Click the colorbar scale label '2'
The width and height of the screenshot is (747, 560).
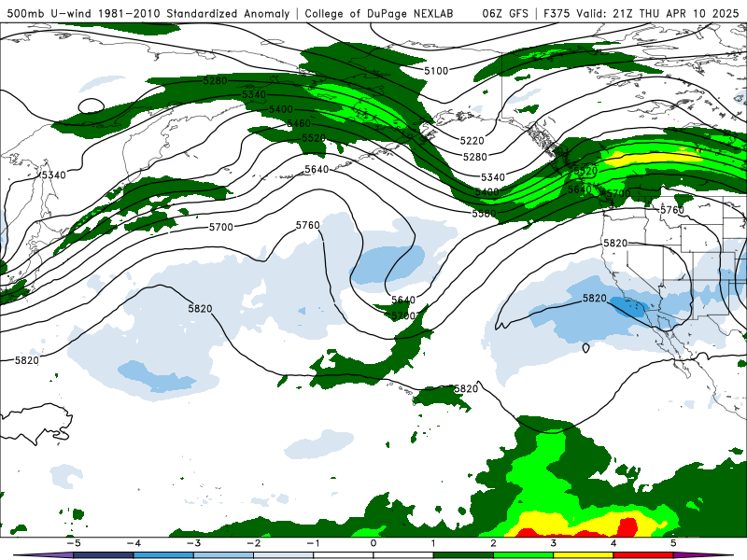494,543
